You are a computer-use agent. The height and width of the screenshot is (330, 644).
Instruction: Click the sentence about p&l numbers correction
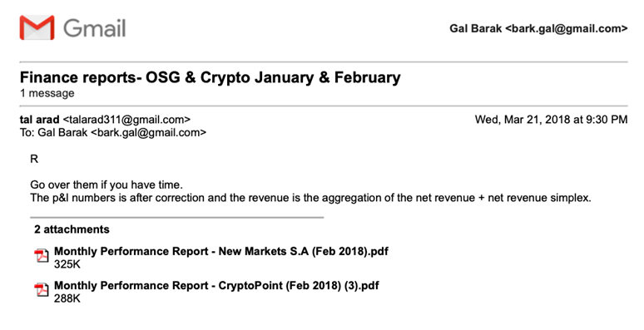(310, 198)
